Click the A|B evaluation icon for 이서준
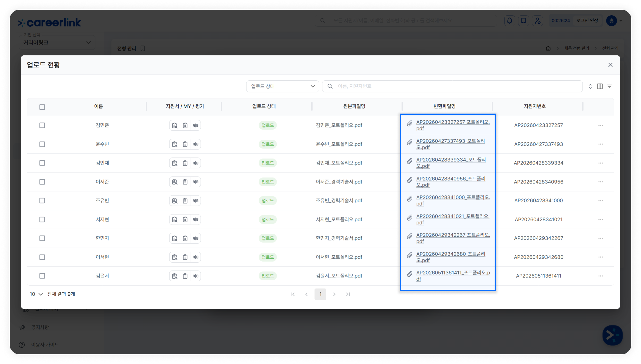Screen dimensions: 641x364 [x=195, y=182]
